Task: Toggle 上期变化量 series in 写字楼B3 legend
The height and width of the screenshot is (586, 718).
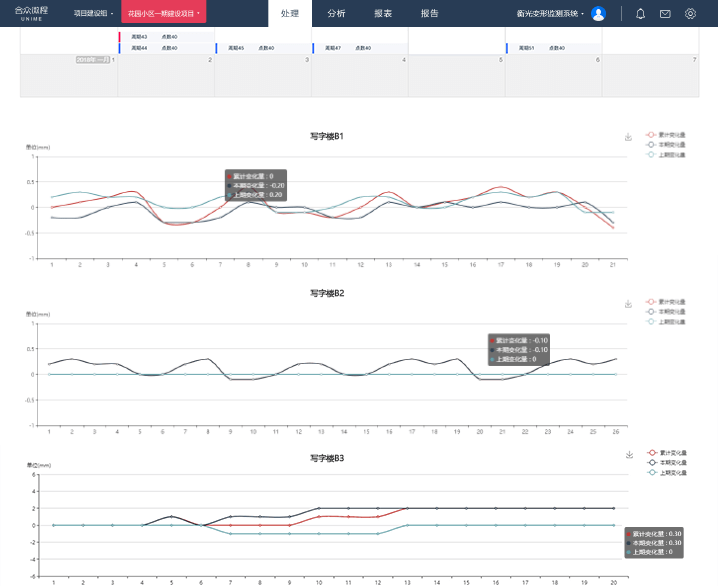Action: 665,472
